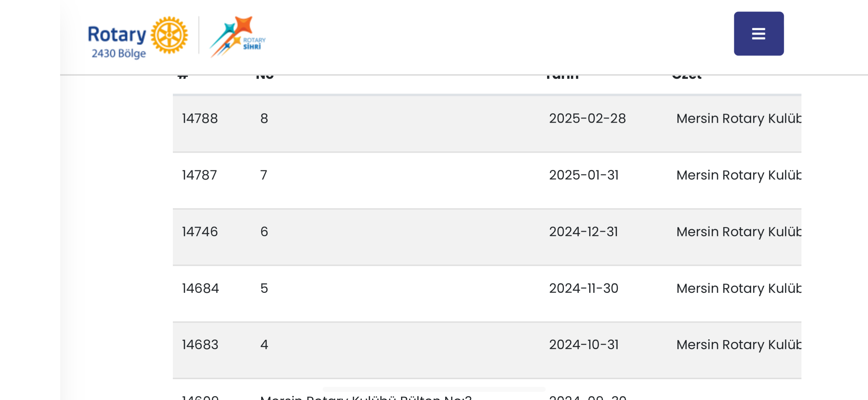
Task: Click the Rotary Sihri star logo
Action: (237, 37)
